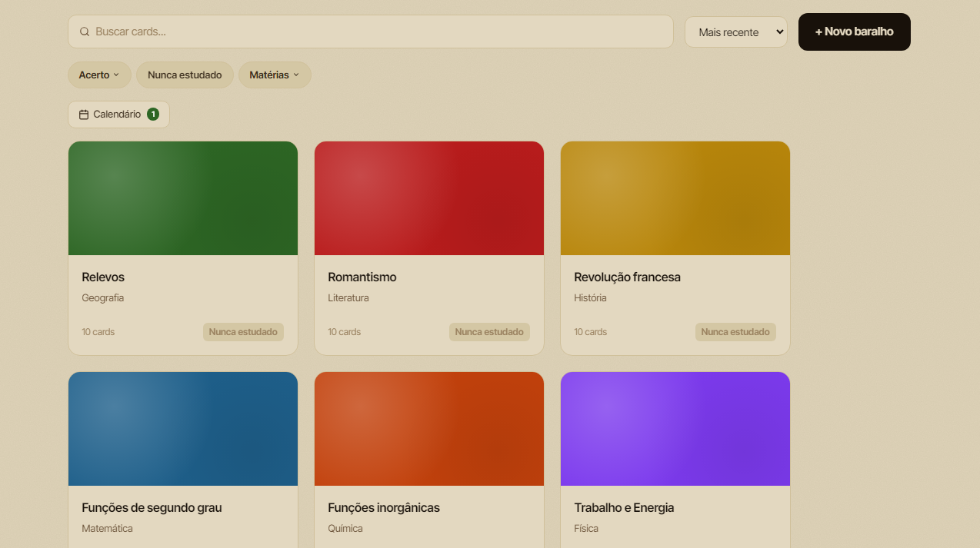
Task: Click the Trabalho e Energia title
Action: [624, 507]
